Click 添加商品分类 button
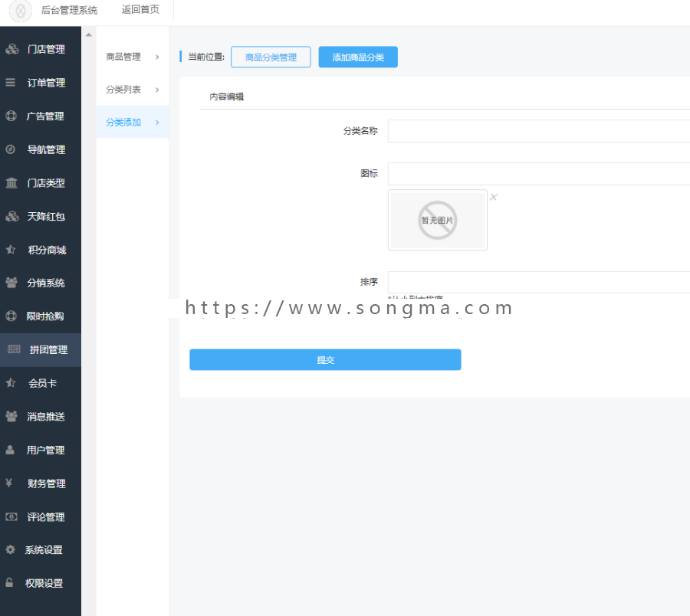Viewport: 690px width, 616px height. 358,57
